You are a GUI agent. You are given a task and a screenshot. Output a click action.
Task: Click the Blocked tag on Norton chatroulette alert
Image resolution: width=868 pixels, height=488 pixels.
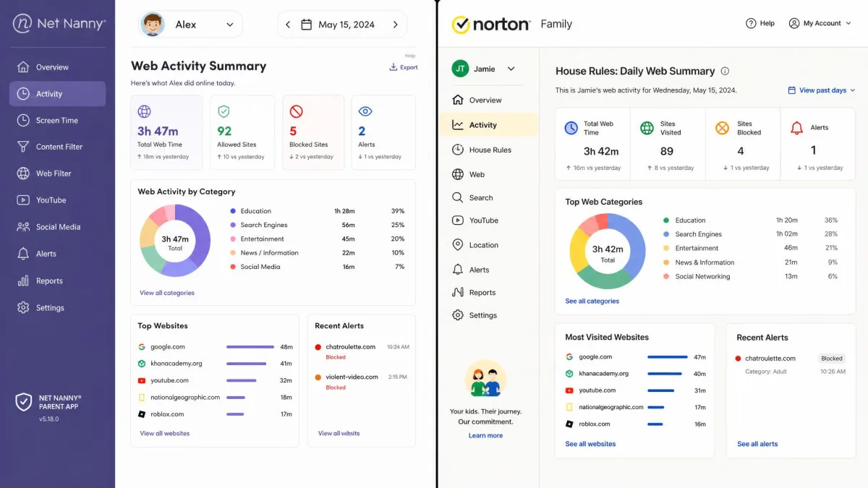click(x=832, y=359)
